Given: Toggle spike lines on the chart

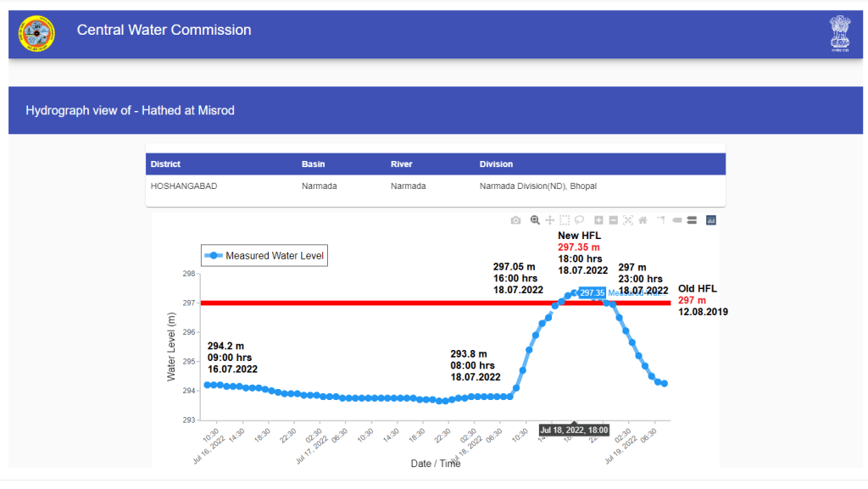Looking at the screenshot, I should coord(661,220).
